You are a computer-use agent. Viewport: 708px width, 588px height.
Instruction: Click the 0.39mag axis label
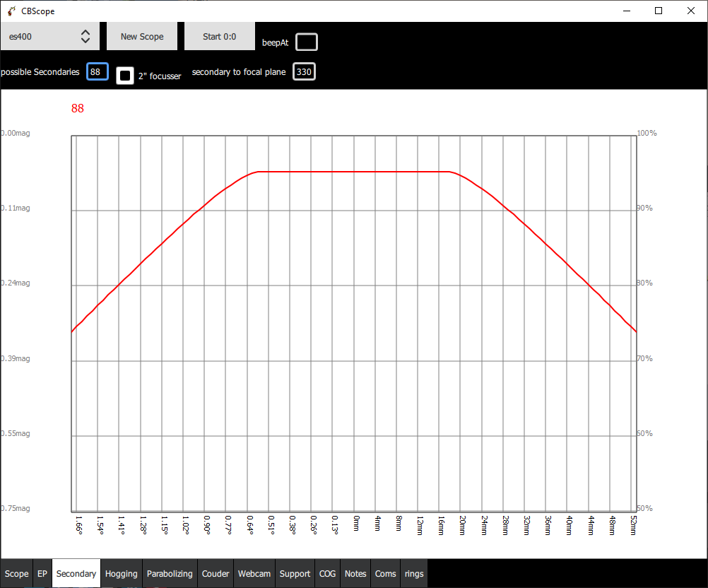point(16,358)
